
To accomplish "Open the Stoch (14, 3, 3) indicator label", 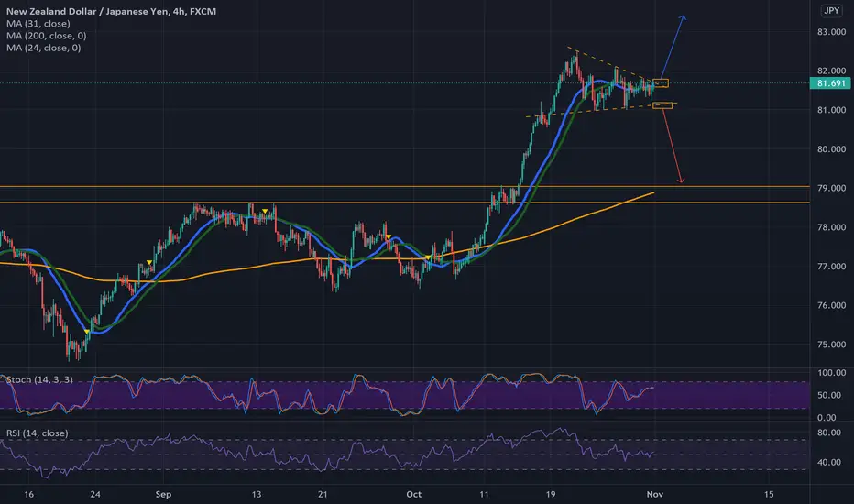I will pos(39,379).
